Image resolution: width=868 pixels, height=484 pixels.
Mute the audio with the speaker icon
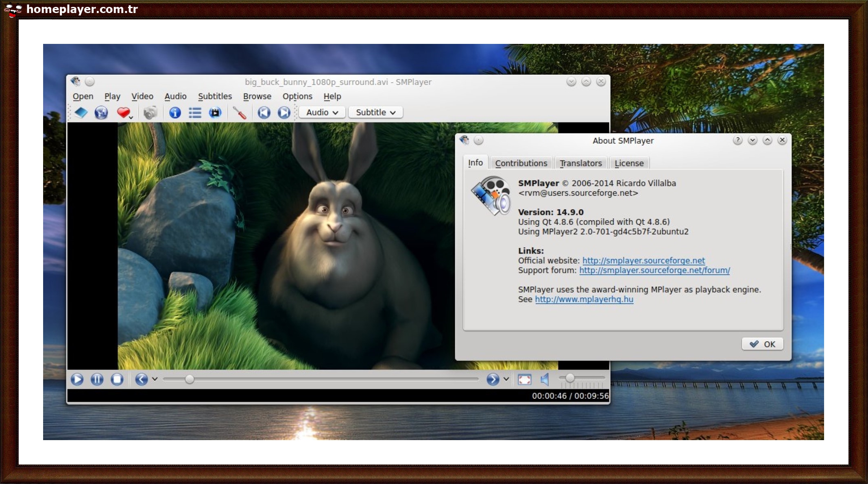544,379
